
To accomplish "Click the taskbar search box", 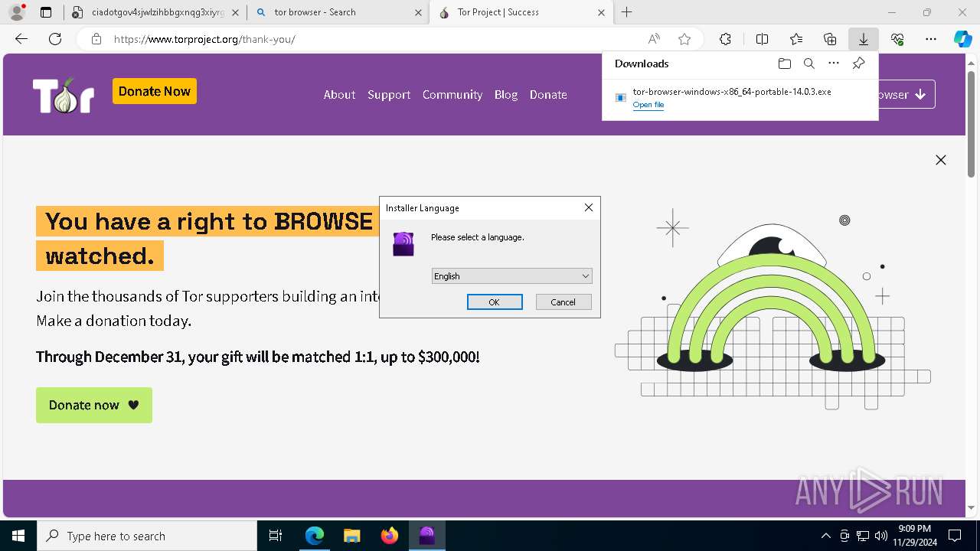I will [147, 536].
